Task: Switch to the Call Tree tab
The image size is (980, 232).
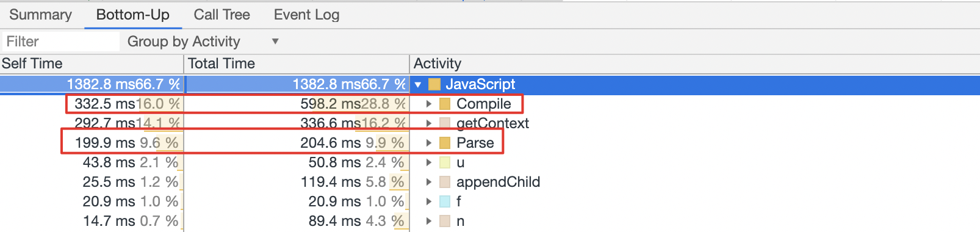Action: coord(222,15)
